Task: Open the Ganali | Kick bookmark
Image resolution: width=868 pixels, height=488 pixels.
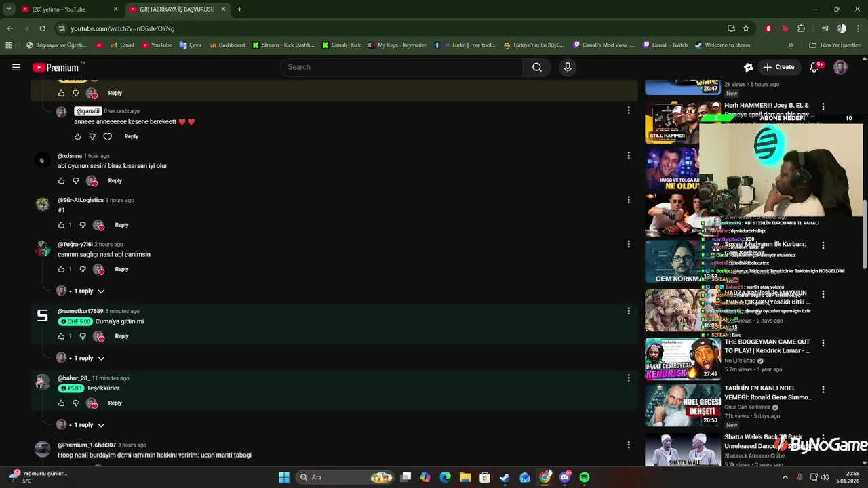Action: click(x=341, y=45)
